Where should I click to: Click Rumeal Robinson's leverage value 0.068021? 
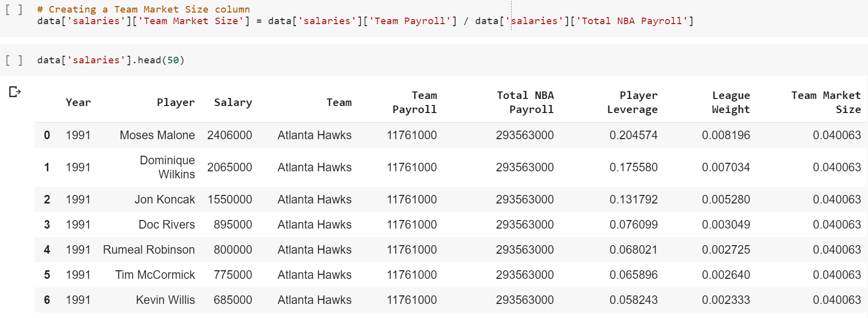click(x=634, y=250)
